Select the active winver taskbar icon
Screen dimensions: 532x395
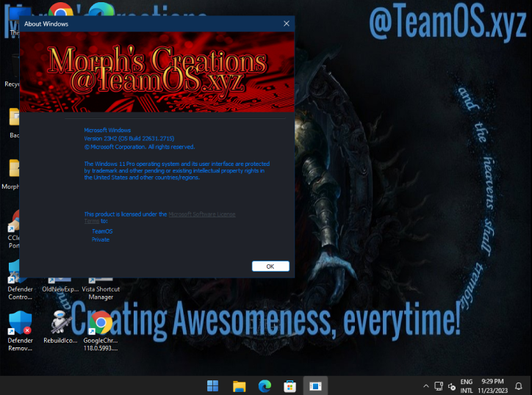(x=315, y=386)
